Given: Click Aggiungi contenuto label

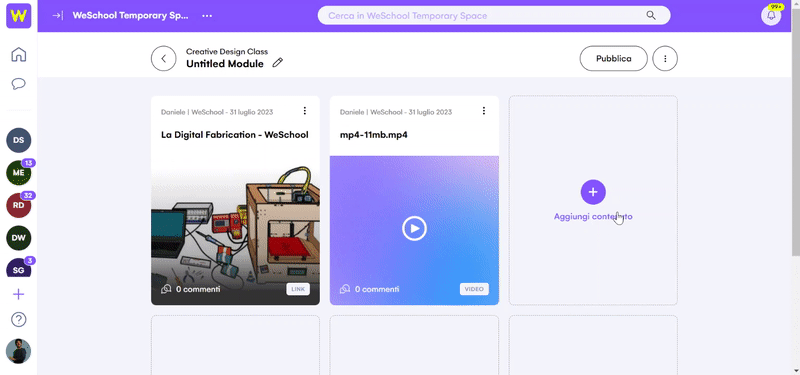Looking at the screenshot, I should coord(593,216).
